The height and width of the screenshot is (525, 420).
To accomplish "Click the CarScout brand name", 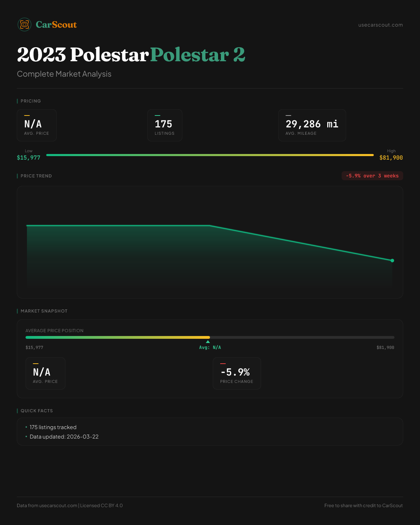I will point(56,24).
